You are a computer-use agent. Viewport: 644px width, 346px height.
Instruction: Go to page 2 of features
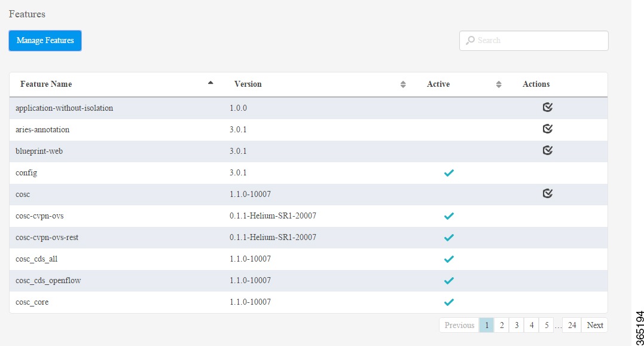point(502,325)
